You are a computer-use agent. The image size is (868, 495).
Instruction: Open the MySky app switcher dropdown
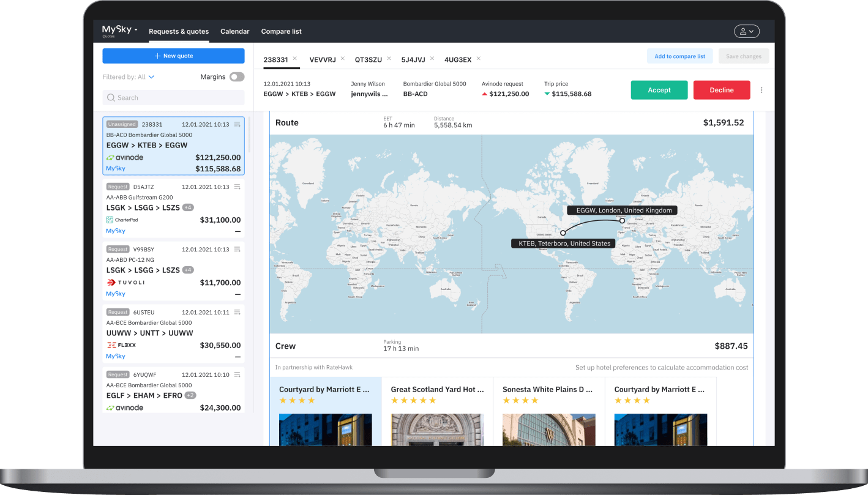click(x=119, y=31)
